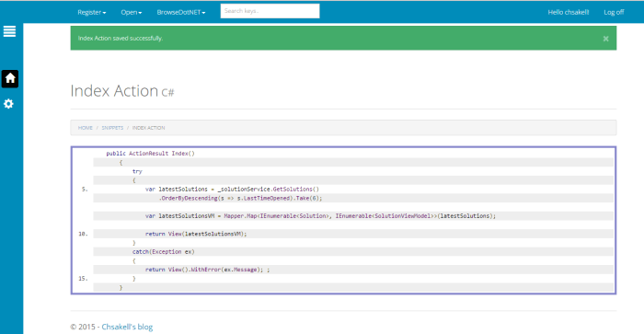
Task: Go to the Home icon in sidebar
Action: (10, 78)
